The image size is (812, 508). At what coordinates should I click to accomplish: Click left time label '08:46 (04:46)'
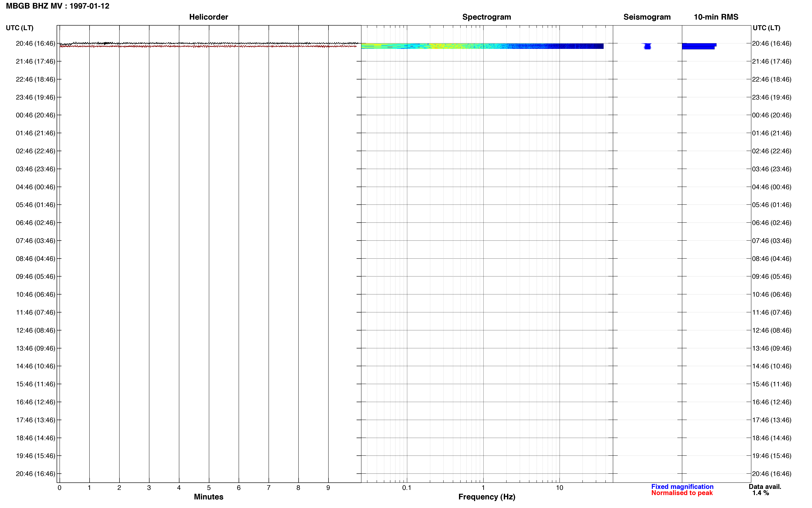36,259
